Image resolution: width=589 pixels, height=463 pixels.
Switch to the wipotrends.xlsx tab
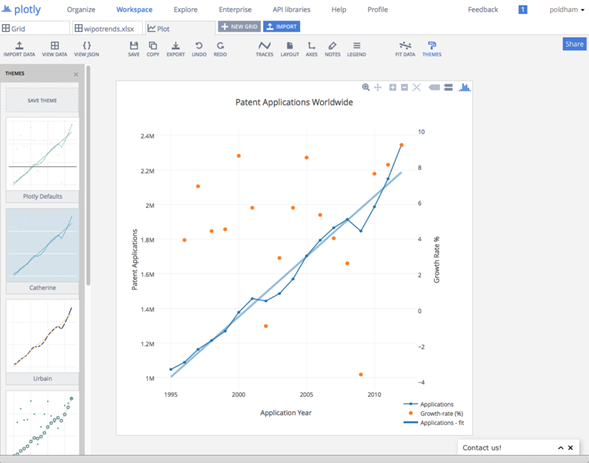(x=107, y=29)
